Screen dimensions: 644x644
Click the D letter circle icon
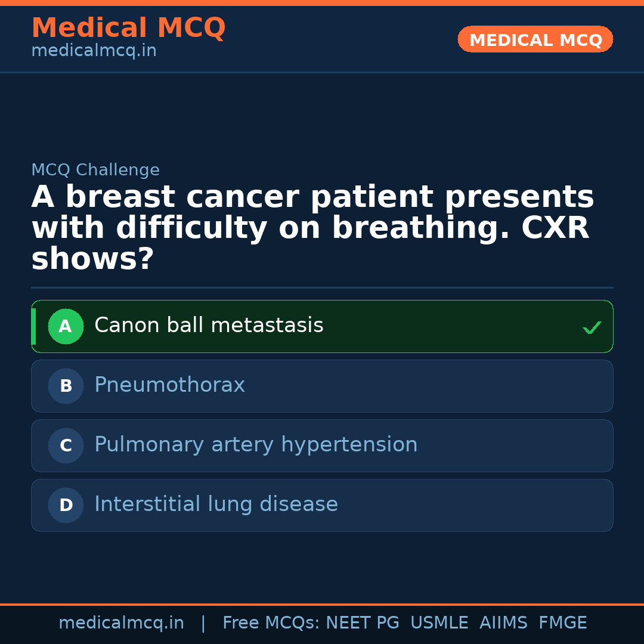pos(66,505)
